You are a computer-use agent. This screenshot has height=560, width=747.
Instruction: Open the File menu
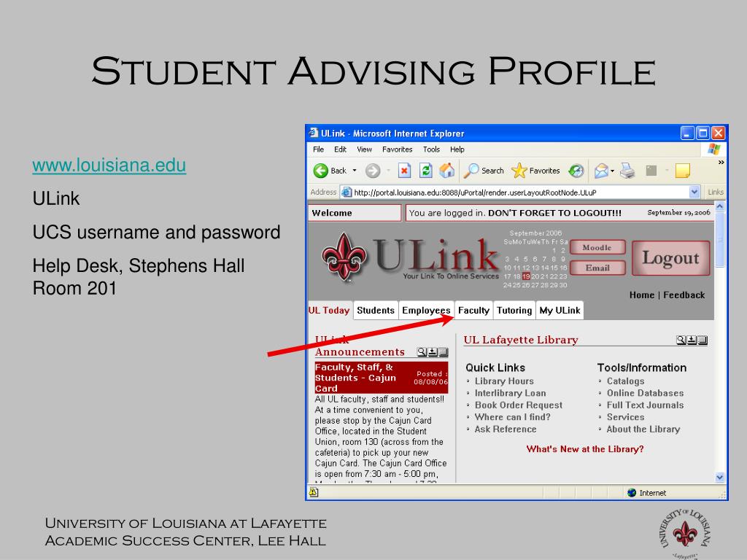pos(318,149)
